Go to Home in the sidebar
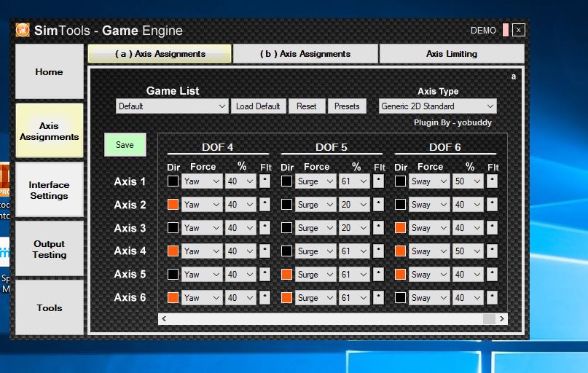The height and width of the screenshot is (373, 588). [x=49, y=71]
